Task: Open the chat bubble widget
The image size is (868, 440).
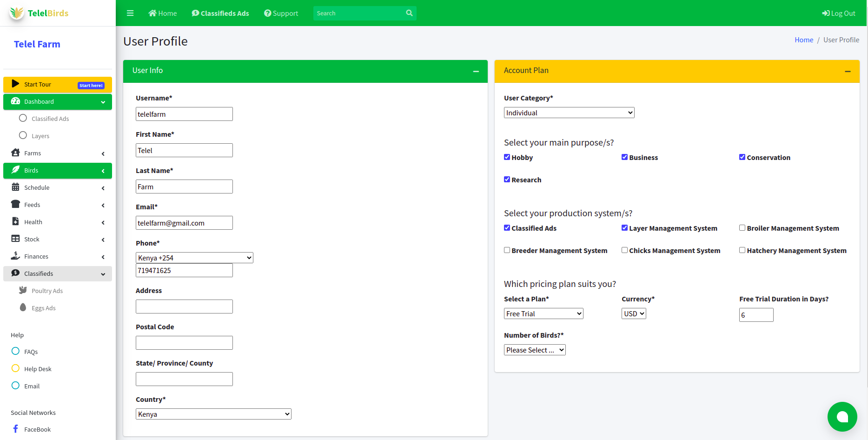Action: point(842,416)
